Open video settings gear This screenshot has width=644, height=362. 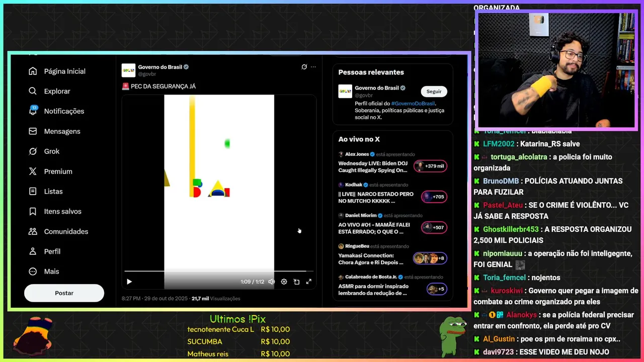coord(284,282)
